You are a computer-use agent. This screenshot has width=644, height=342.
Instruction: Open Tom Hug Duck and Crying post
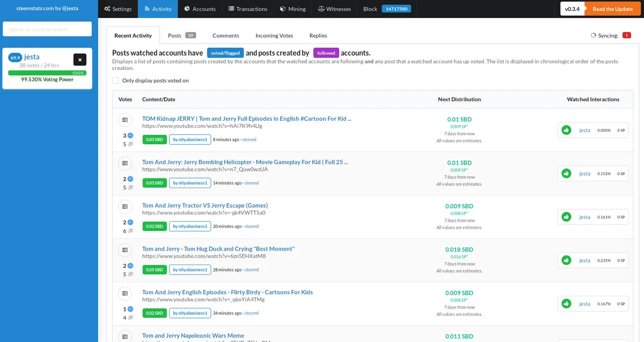tap(218, 248)
